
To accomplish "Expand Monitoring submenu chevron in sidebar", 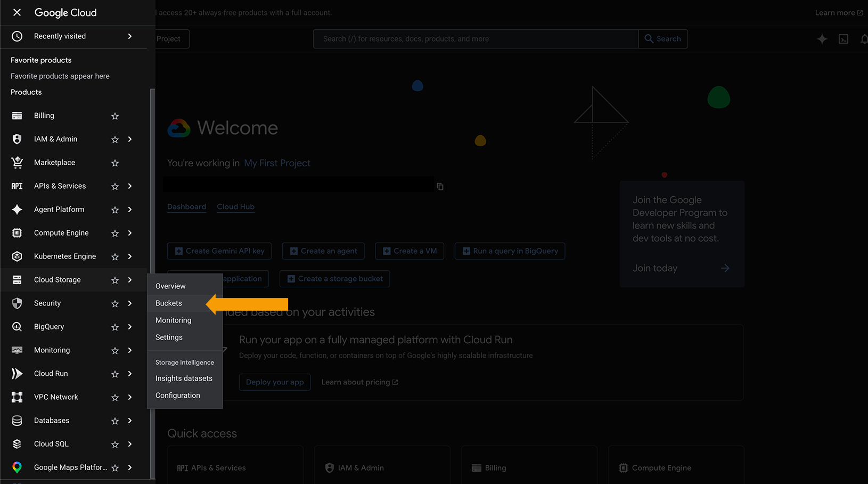I will pyautogui.click(x=130, y=350).
